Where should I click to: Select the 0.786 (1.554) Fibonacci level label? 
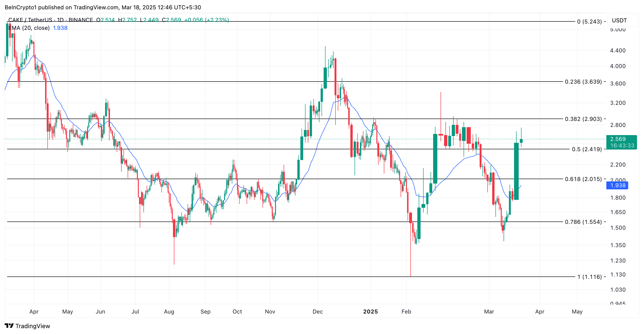583,222
